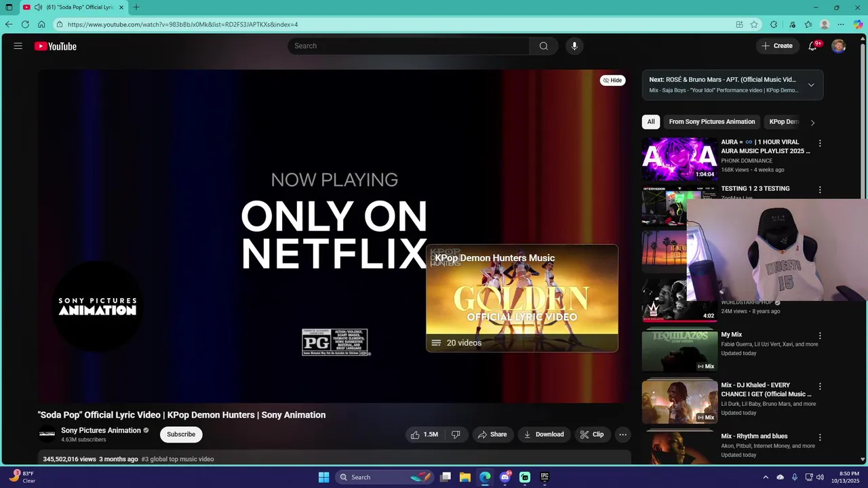Open the volume control in system tray

coord(820,477)
